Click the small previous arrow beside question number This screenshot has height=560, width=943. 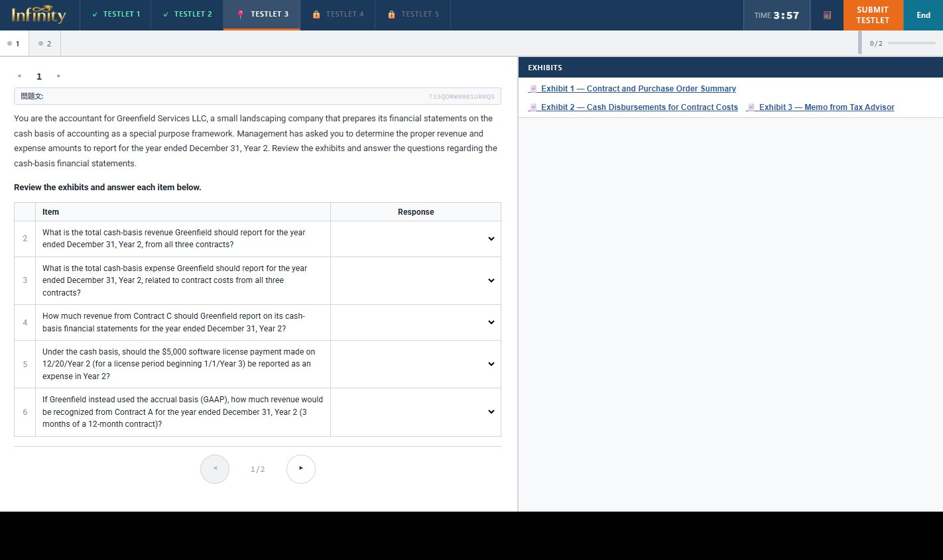tap(19, 76)
